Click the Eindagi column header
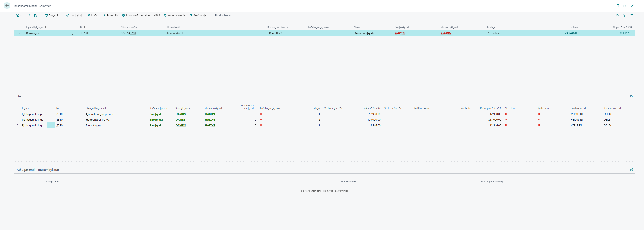This screenshot has width=644, height=234. point(491,27)
